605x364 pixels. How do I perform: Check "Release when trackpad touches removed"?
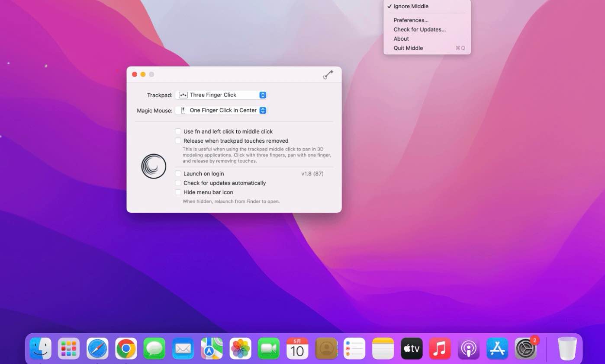click(178, 140)
